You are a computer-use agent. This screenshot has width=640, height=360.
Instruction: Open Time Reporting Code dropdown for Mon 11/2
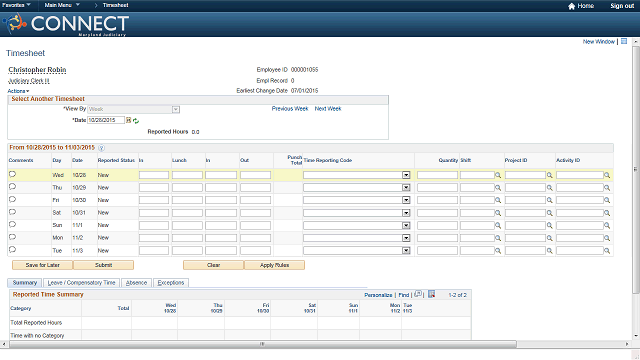click(406, 238)
